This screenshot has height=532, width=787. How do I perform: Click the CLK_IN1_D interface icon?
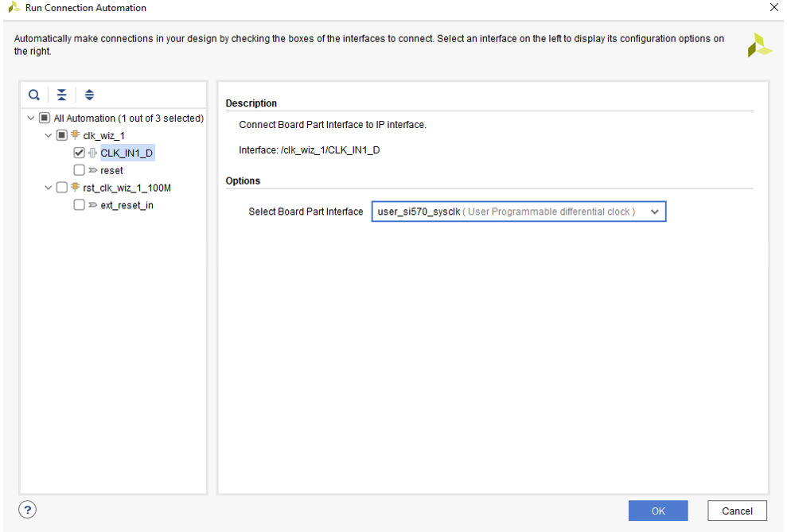[x=92, y=153]
